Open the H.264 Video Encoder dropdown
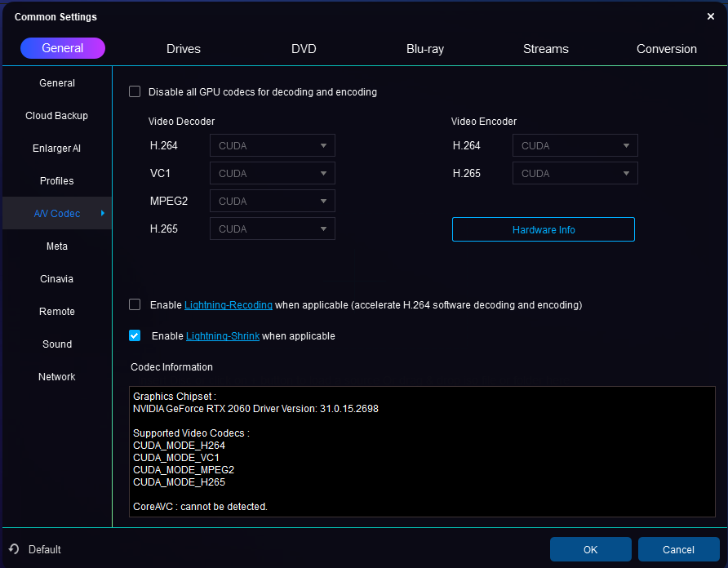The width and height of the screenshot is (728, 568). click(575, 145)
